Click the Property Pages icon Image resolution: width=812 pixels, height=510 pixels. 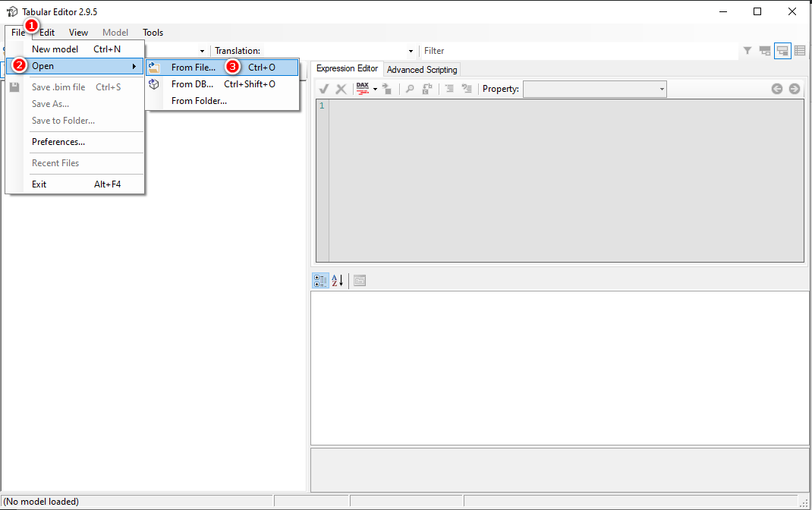[x=360, y=281]
